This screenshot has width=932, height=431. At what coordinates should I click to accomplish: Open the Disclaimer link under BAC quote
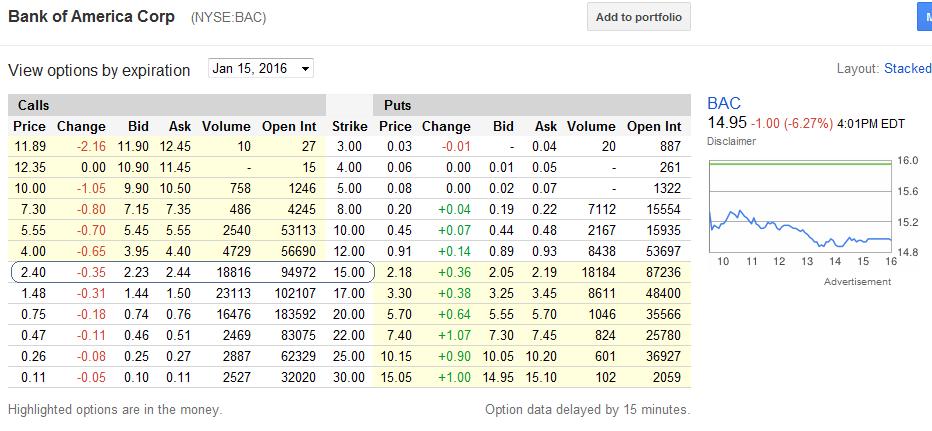731,141
